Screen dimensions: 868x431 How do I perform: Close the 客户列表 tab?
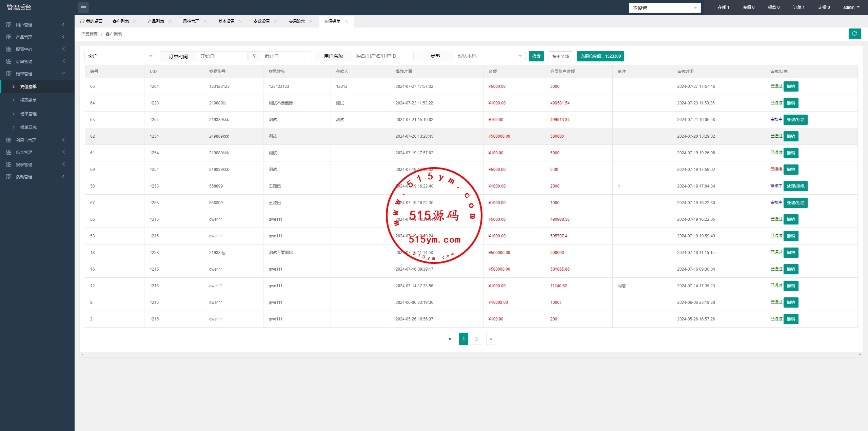[135, 21]
